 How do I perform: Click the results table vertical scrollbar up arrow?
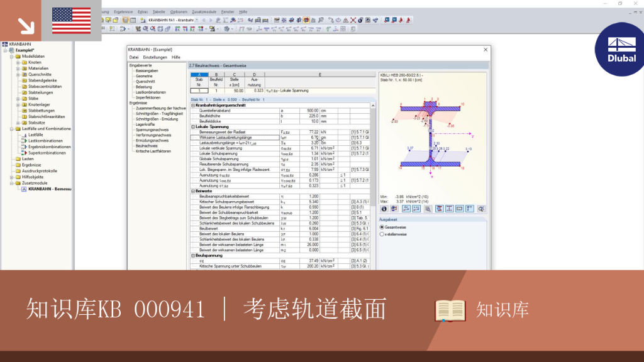(373, 106)
